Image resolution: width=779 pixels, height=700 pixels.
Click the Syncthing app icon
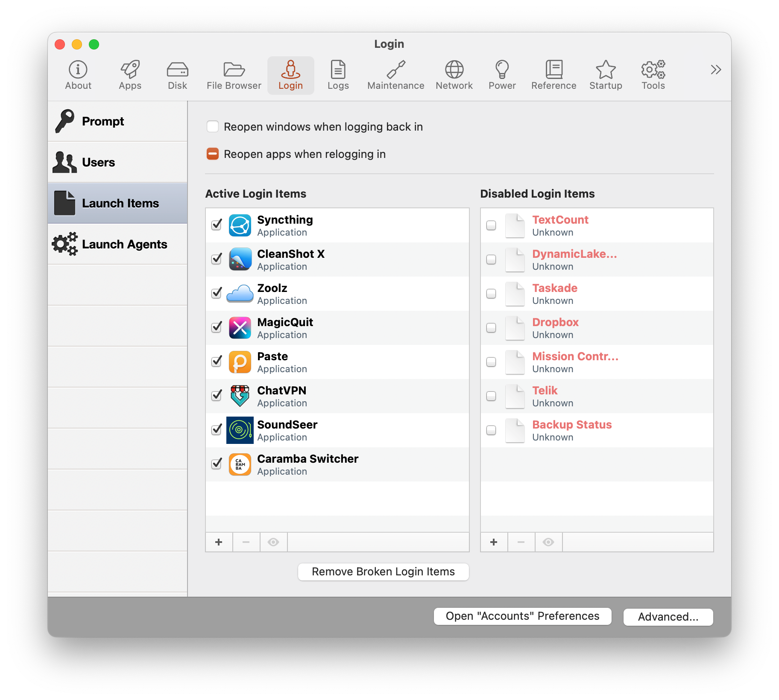(x=240, y=225)
